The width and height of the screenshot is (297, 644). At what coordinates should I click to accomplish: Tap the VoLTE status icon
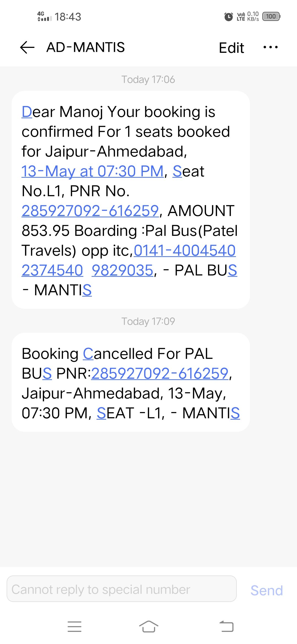click(241, 17)
